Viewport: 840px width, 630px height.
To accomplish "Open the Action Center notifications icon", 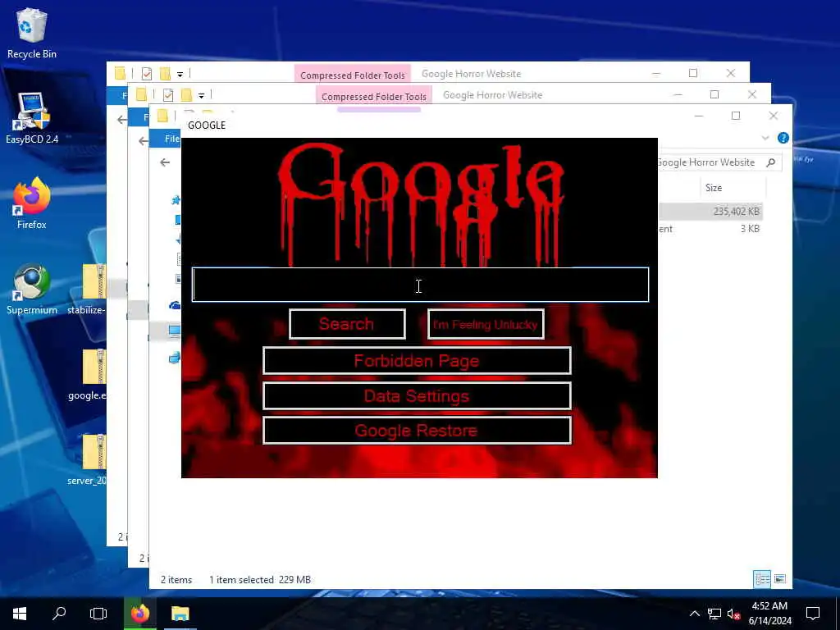I will 813,614.
